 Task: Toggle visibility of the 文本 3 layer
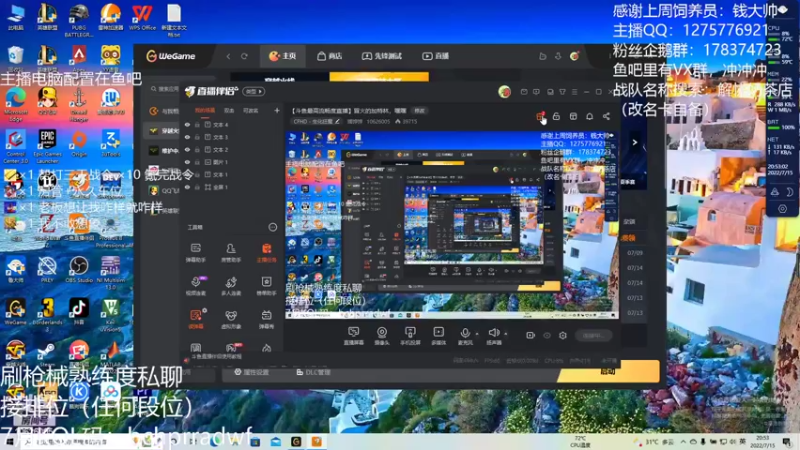(187, 137)
